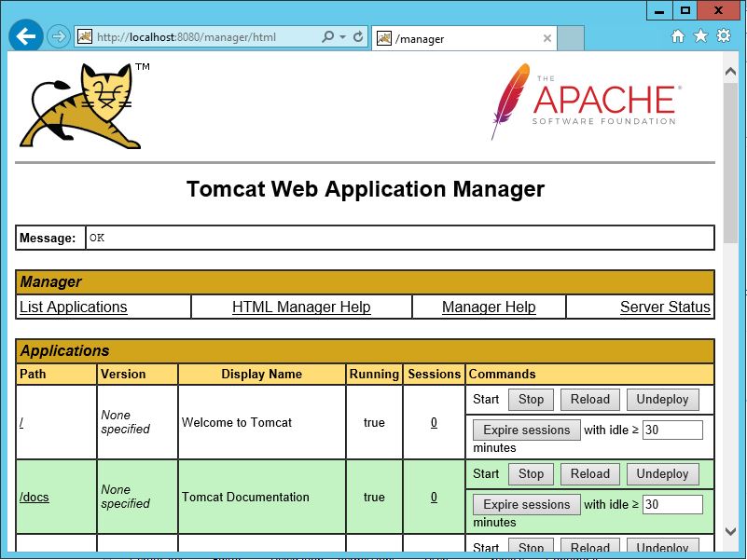This screenshot has height=560, width=747.
Task: Click the vertical scrollbar thumb
Action: point(730,163)
